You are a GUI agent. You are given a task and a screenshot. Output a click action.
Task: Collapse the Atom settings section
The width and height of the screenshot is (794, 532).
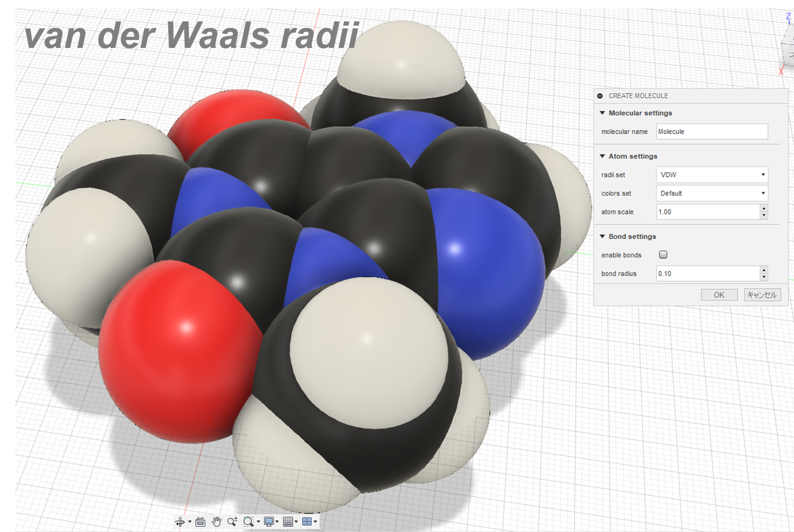pos(602,156)
